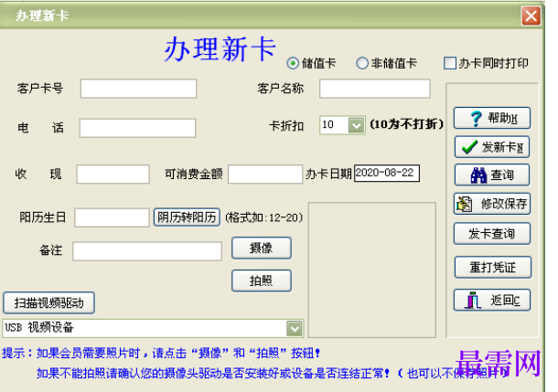The image size is (558, 392).
Task: Click the 拍照 button
Action: 262,281
